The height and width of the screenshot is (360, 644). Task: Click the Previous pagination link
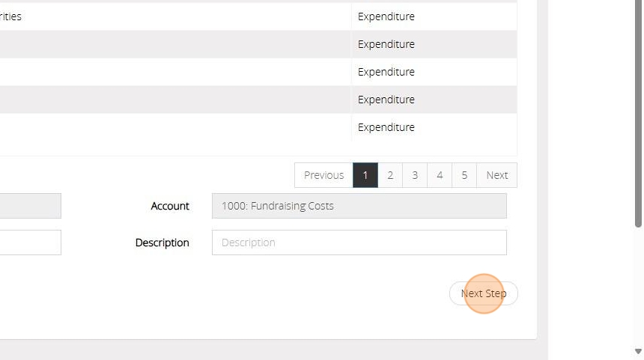click(x=323, y=175)
